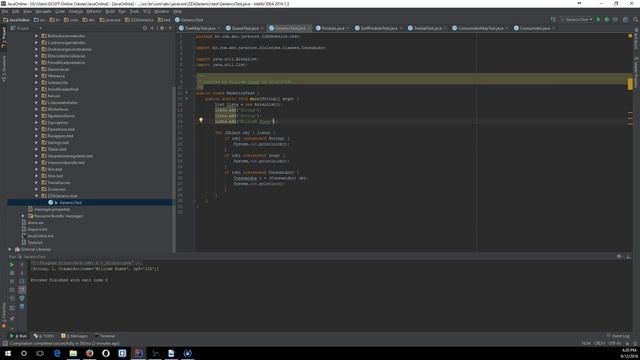
Task: Open the Messages tool window button
Action: [75, 336]
